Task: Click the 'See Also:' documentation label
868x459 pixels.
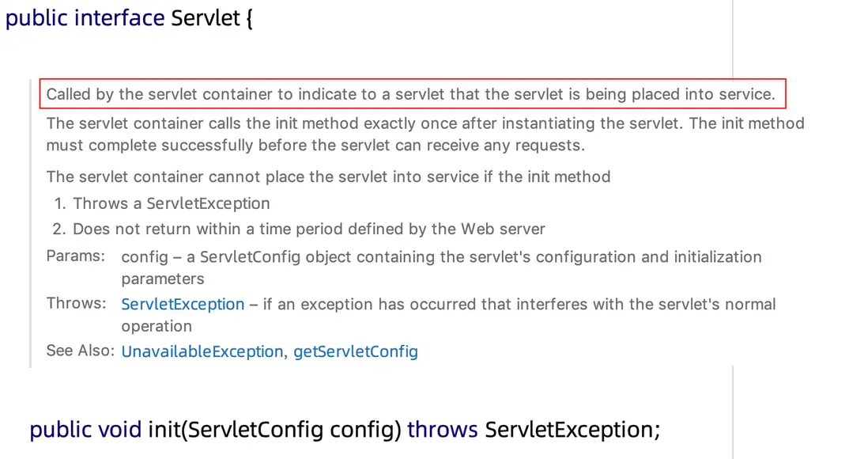Action: pyautogui.click(x=81, y=351)
